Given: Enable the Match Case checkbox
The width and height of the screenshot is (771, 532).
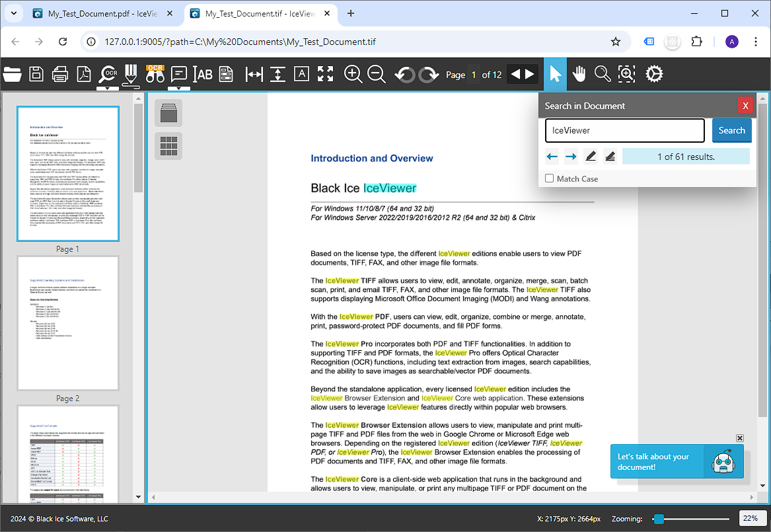Looking at the screenshot, I should (x=549, y=178).
